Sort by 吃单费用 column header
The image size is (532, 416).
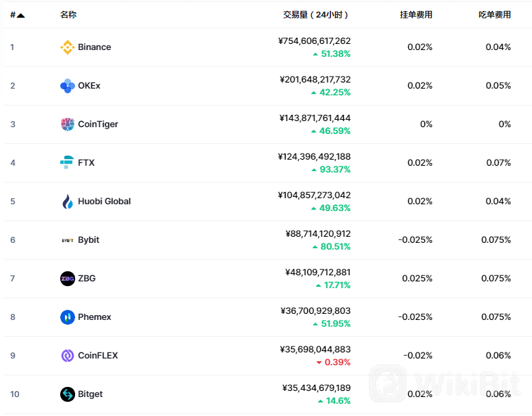[495, 15]
